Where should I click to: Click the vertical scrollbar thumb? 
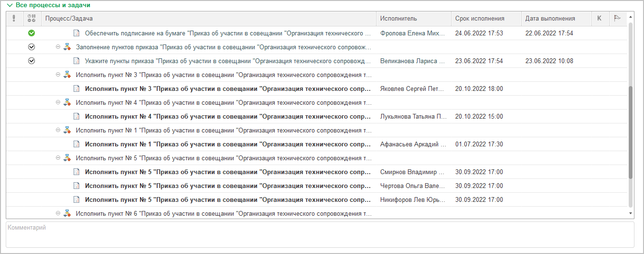(631, 133)
